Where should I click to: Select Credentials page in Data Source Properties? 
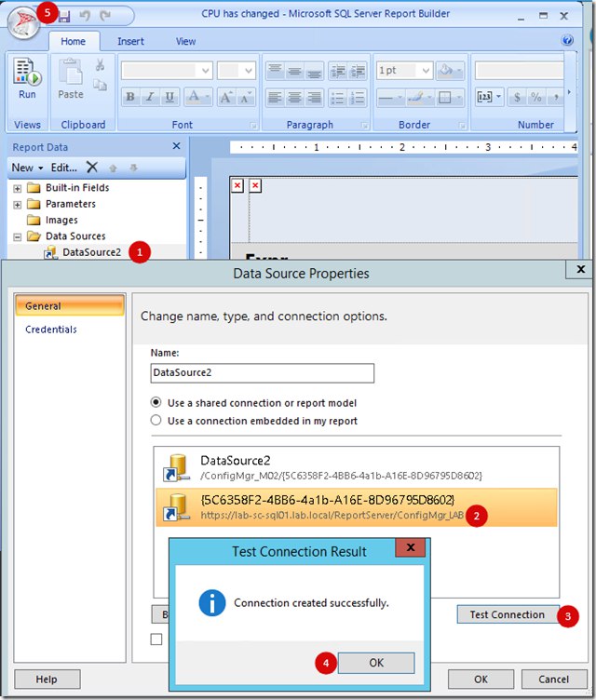coord(51,330)
